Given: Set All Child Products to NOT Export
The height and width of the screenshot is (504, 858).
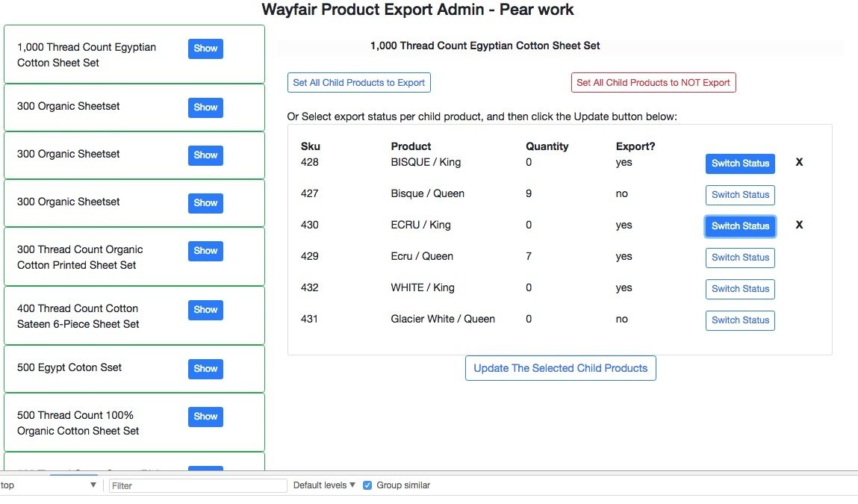Looking at the screenshot, I should click(x=653, y=83).
